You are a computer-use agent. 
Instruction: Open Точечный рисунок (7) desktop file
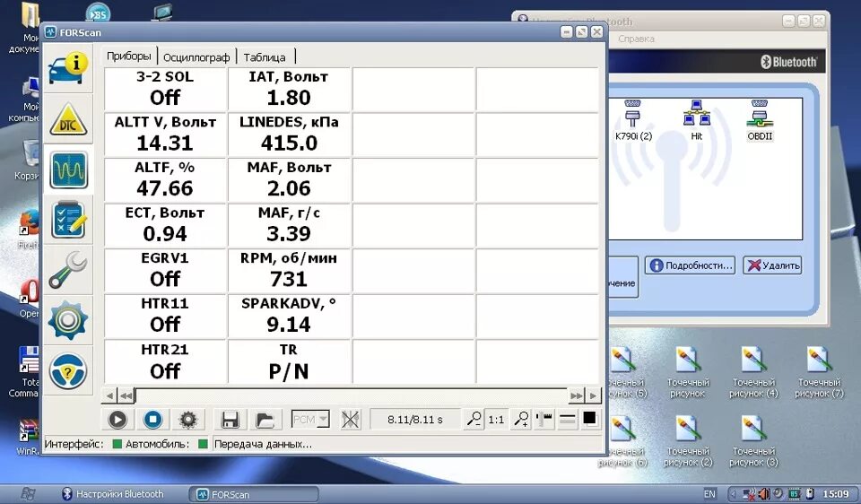tap(819, 372)
